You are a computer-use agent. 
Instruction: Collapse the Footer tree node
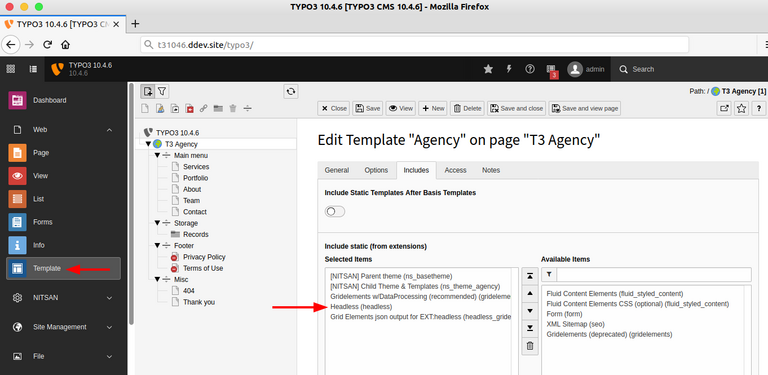coord(157,245)
